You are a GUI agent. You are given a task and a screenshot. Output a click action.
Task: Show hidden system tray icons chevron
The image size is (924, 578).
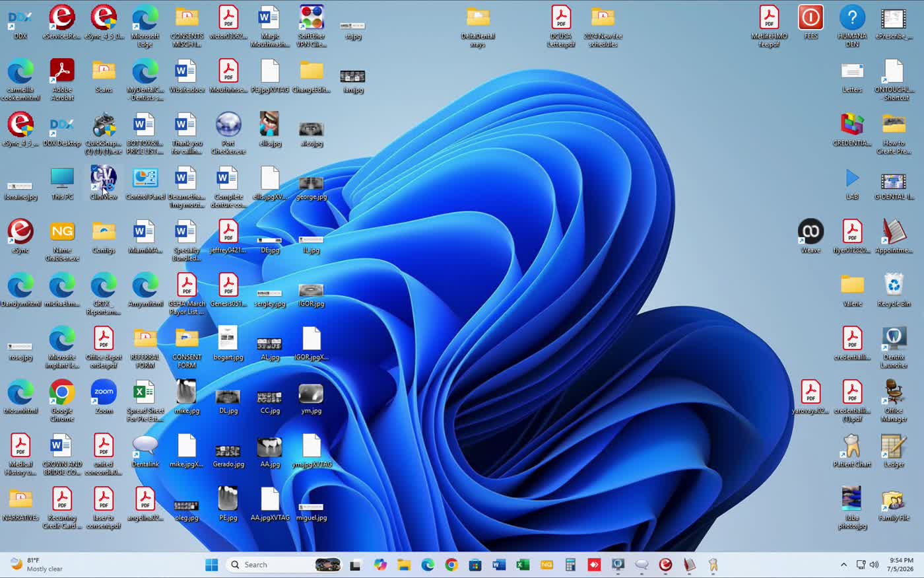click(x=843, y=565)
